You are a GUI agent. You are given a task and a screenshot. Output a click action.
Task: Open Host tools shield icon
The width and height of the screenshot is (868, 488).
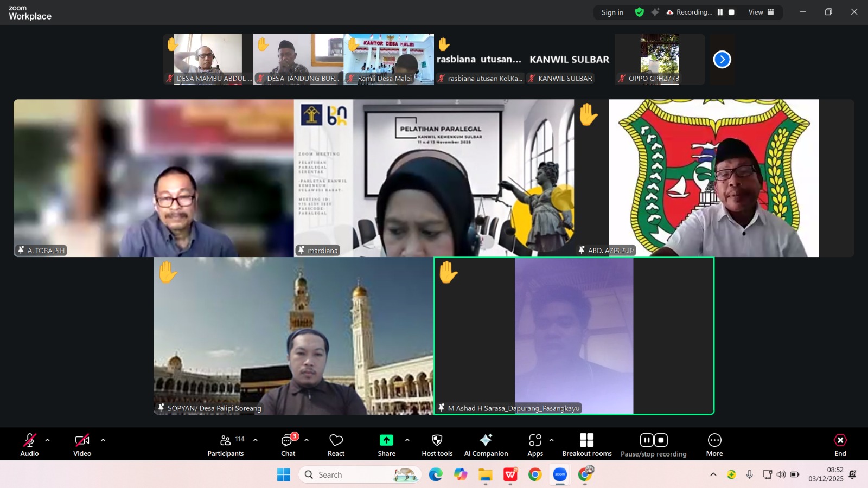[437, 445]
